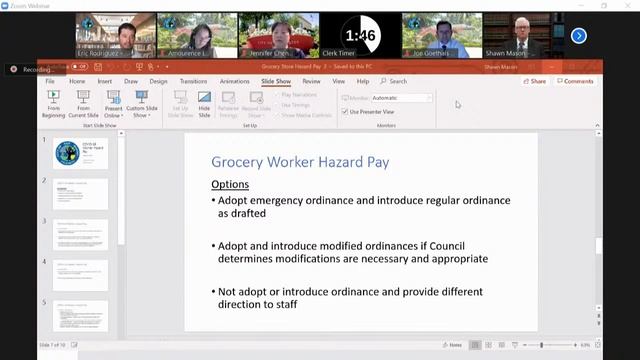This screenshot has height=360, width=640.
Task: Collapse the ribbon with the chevron
Action: 597,125
